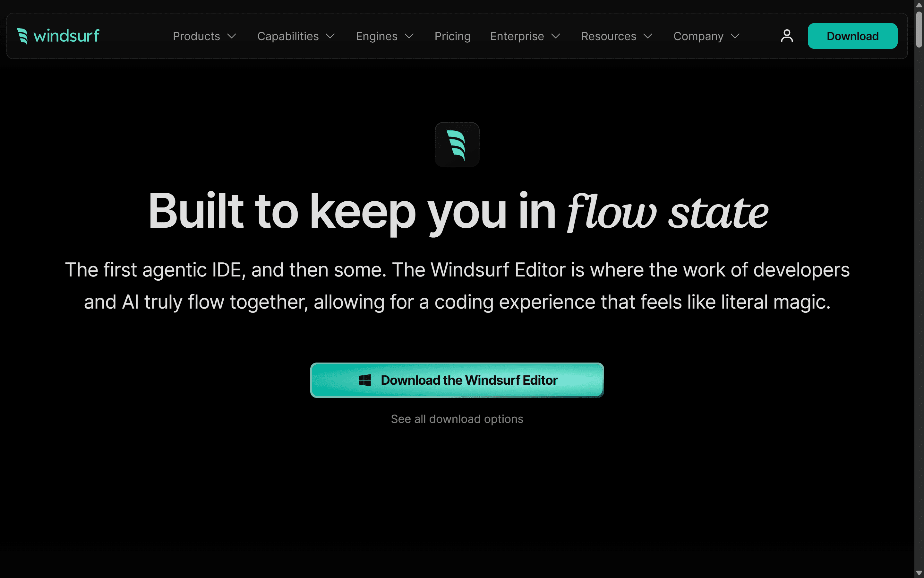Expand the Company dropdown chevron
The height and width of the screenshot is (578, 924).
(x=735, y=36)
